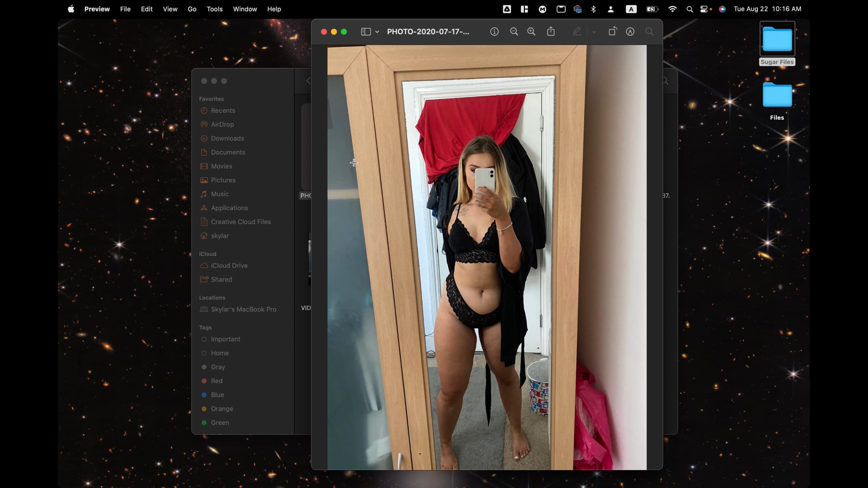Select AirDrop in Finder sidebar

222,125
